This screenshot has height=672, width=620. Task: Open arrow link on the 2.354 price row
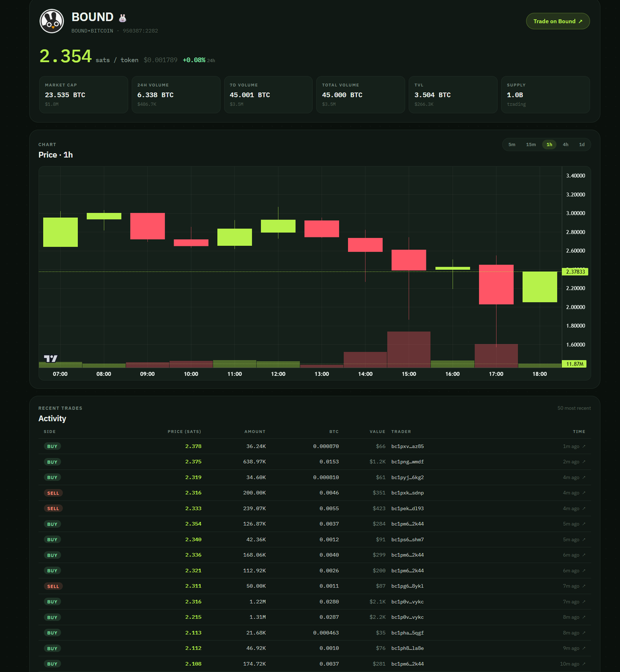click(584, 524)
